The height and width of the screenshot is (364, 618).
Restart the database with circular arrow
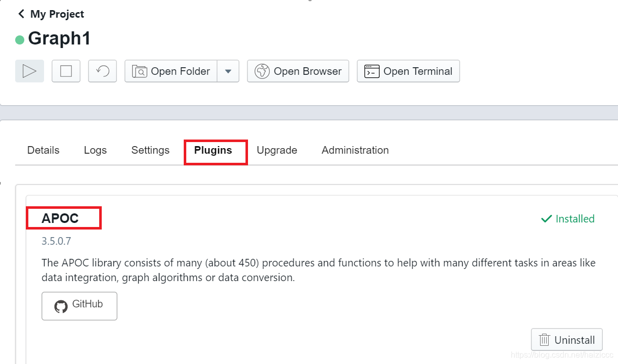(102, 71)
